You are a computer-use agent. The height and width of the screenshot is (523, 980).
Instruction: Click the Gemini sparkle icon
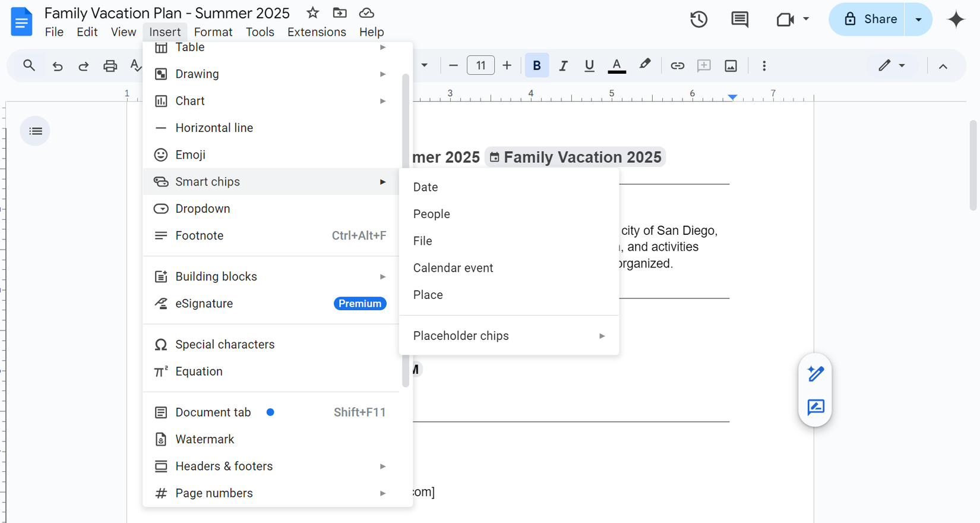point(956,20)
